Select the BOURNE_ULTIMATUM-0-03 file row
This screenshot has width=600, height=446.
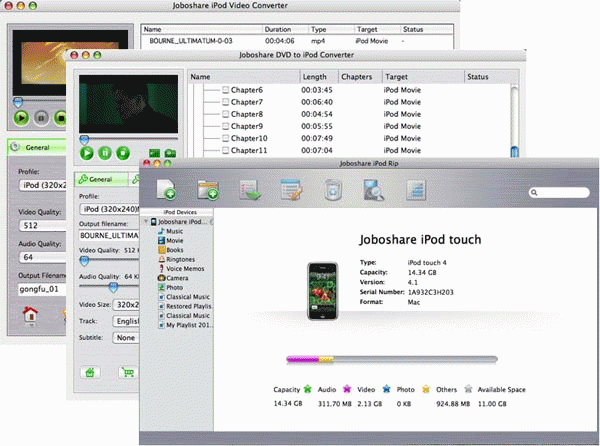297,41
